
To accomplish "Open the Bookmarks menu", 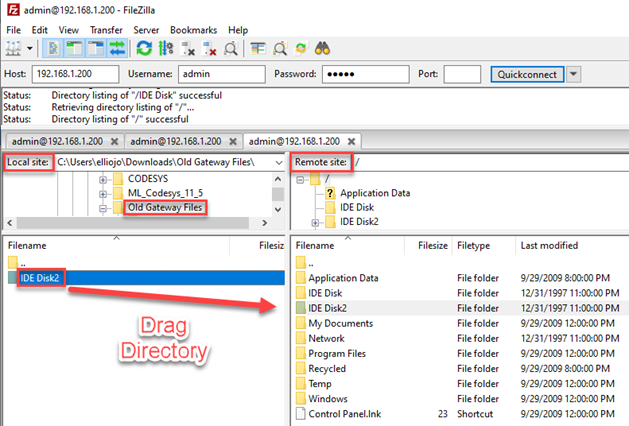I will click(193, 30).
